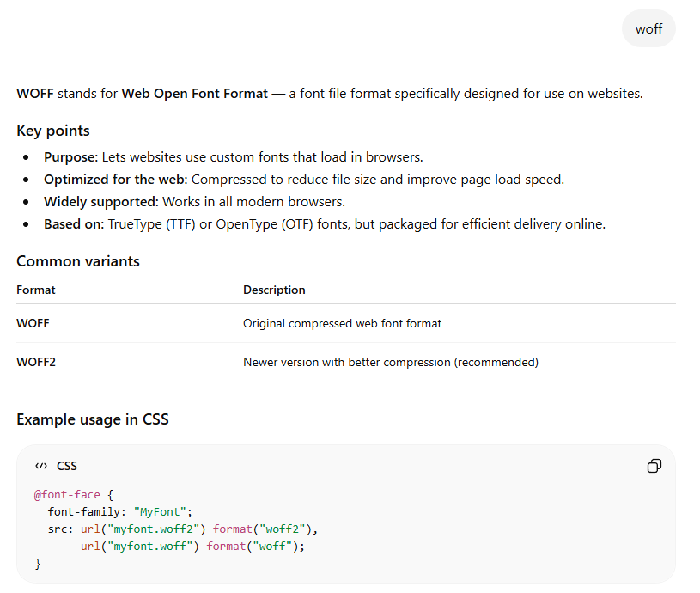
Task: Click the 'Format' column header
Action: pyautogui.click(x=36, y=290)
